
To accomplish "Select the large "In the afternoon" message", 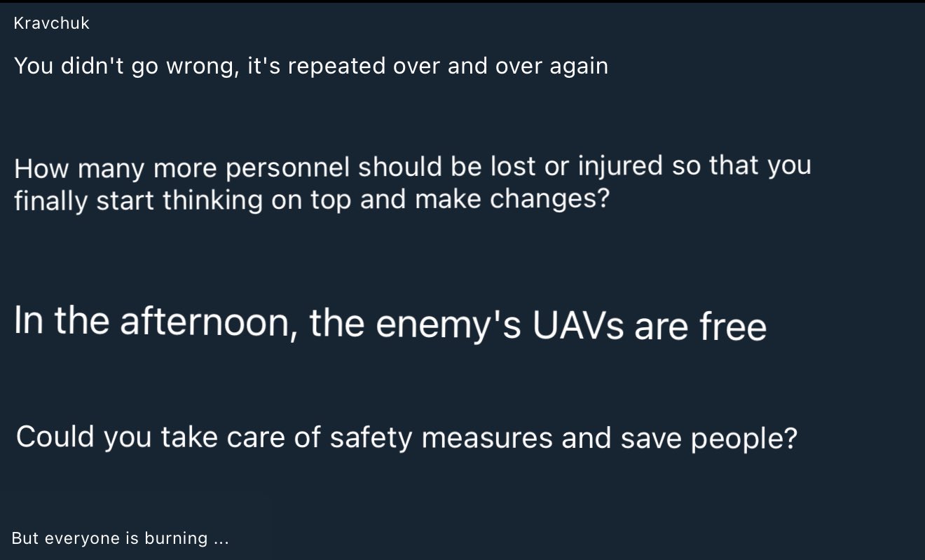I will coord(390,324).
